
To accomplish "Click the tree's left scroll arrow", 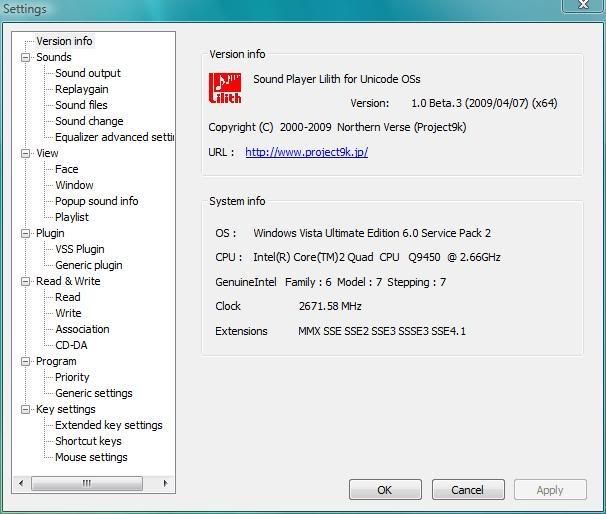I will 21,483.
